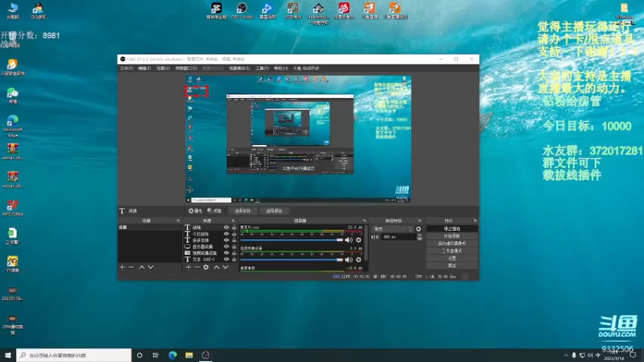Screen dimensions: 644x362
Task: Move selected source up in Sources list
Action: [x=217, y=267]
